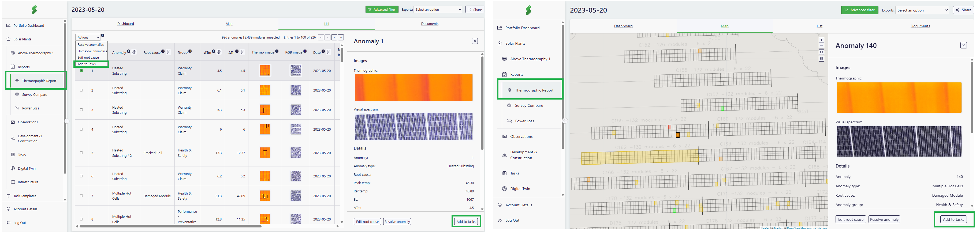Viewport: 980px width, 232px height.
Task: Click Edit root cause in Anomaly 1 panel
Action: coord(367,222)
